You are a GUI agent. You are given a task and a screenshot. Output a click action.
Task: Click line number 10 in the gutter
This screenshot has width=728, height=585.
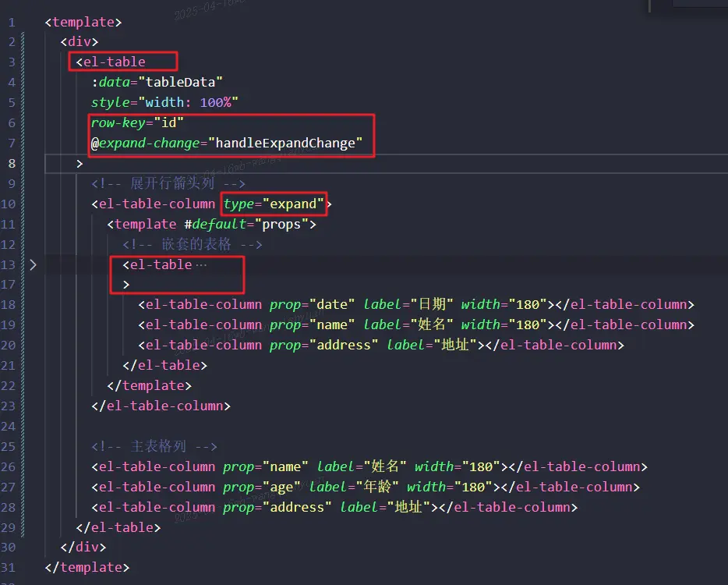[x=9, y=204]
